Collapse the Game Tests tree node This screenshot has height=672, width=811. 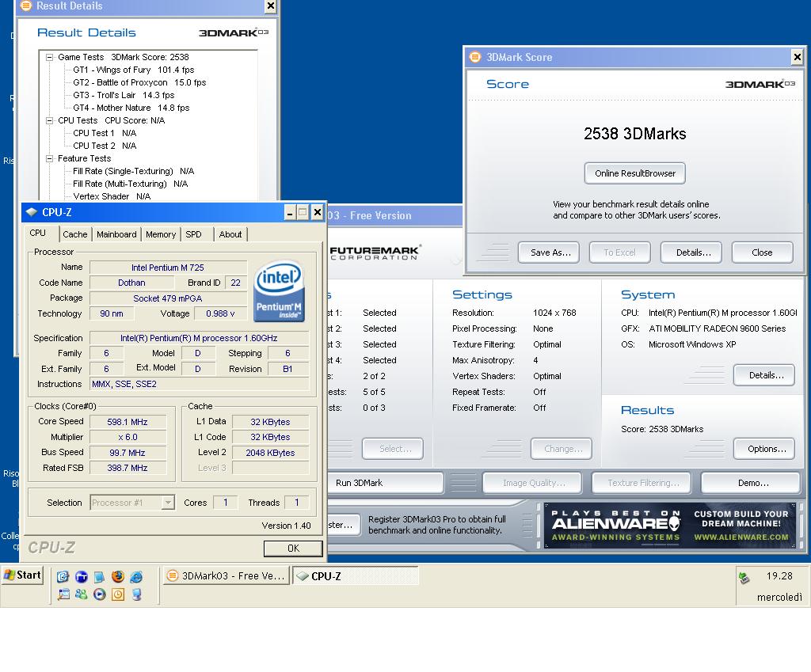tap(50, 57)
